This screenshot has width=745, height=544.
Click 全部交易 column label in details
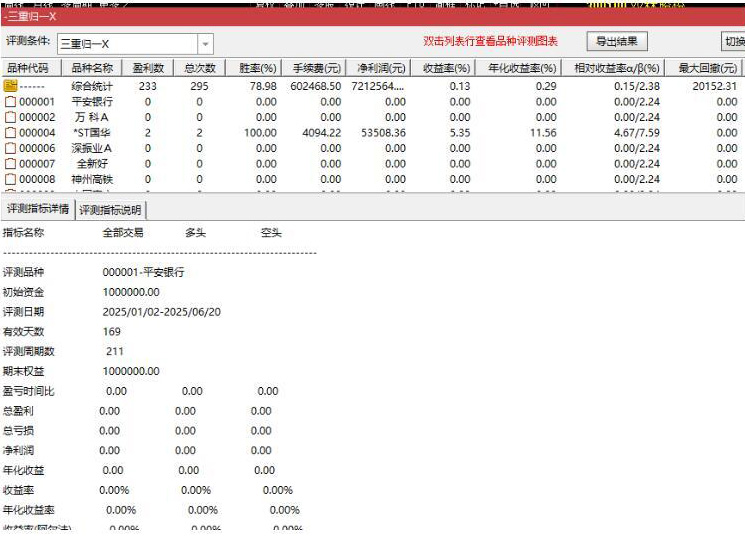click(123, 232)
